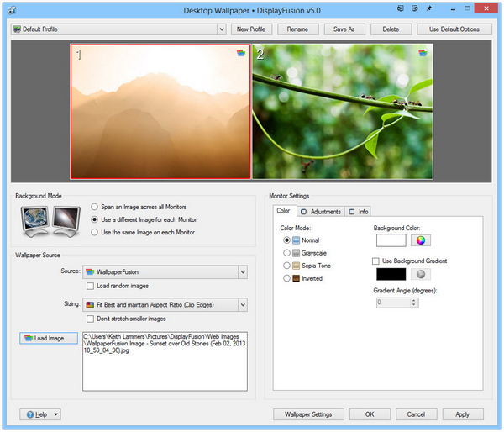
Task: Click the Load Image button
Action: (x=49, y=338)
